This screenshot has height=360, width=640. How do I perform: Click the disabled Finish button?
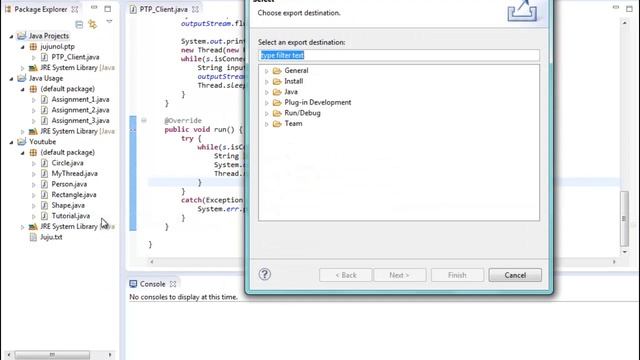pyautogui.click(x=457, y=275)
